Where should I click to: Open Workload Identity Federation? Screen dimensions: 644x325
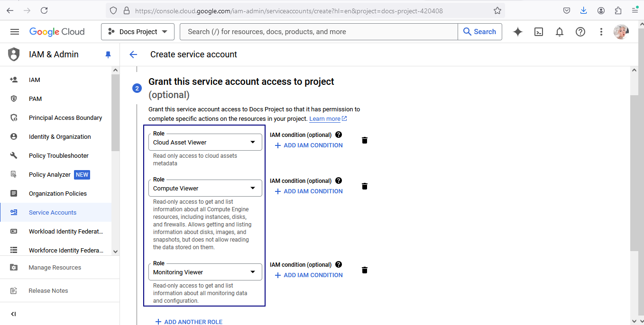56,231
